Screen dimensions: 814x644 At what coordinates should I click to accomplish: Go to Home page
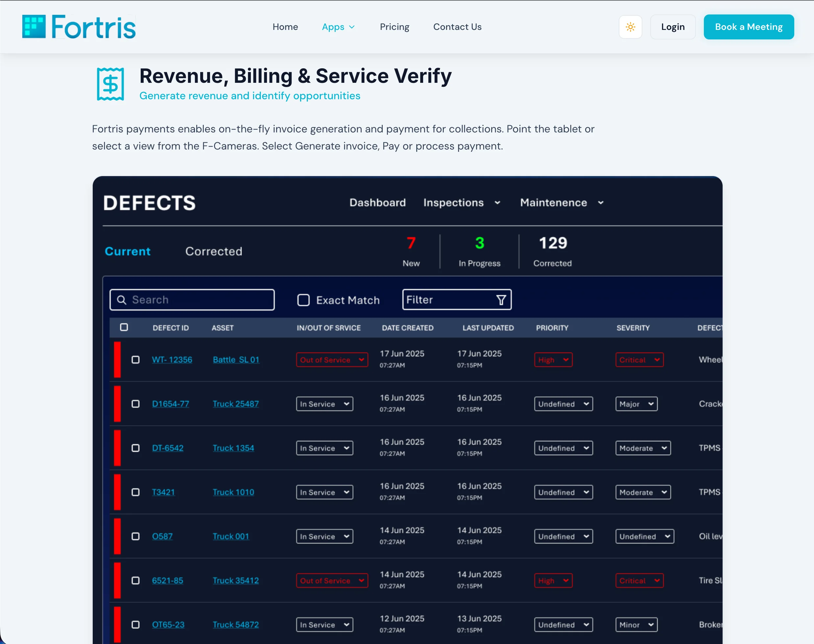(x=285, y=27)
